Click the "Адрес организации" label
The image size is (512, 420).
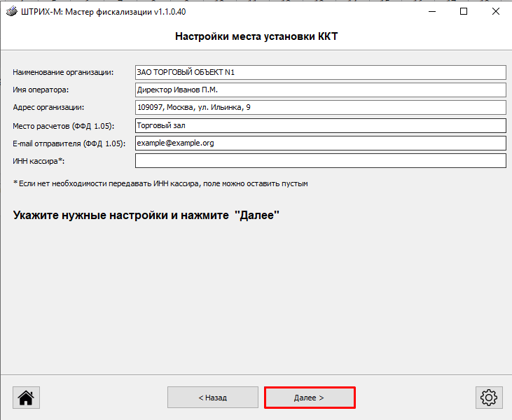(x=48, y=107)
